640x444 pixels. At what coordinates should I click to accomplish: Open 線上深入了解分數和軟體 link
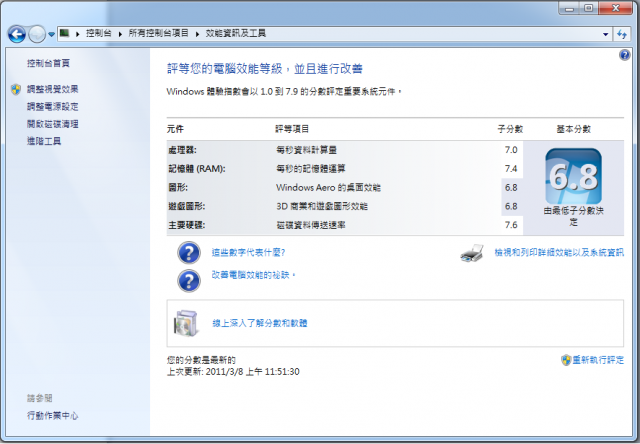pos(260,323)
